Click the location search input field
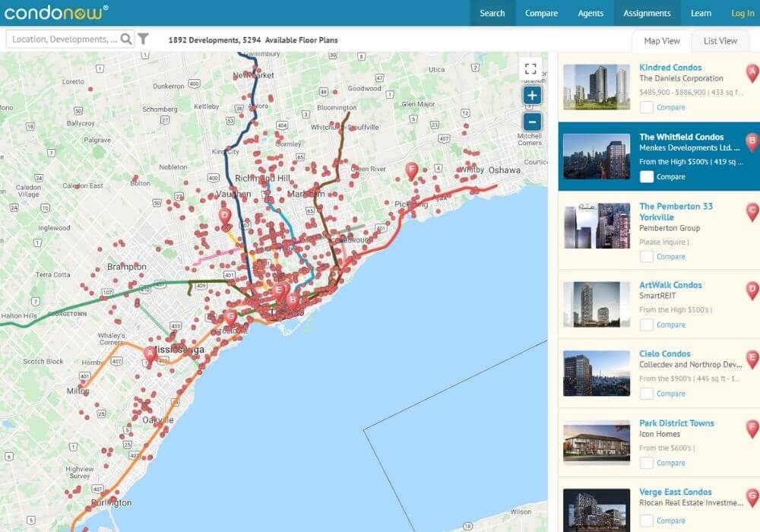760x532 pixels. coord(65,40)
